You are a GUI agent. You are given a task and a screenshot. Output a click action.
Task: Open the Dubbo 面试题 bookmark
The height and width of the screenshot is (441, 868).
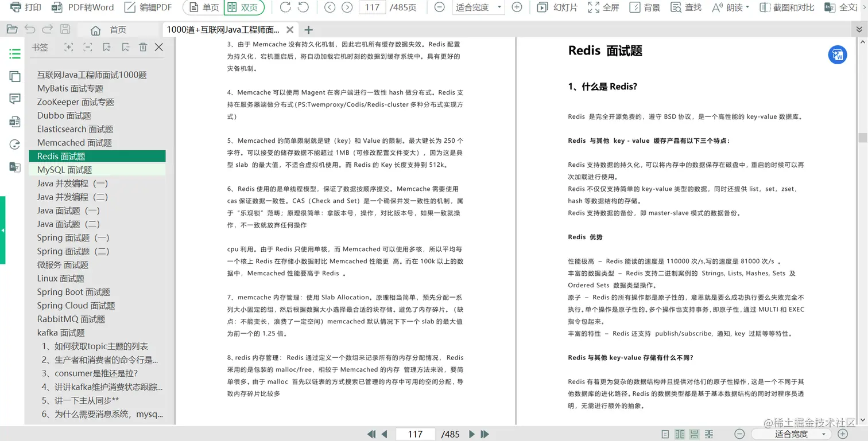tap(64, 116)
